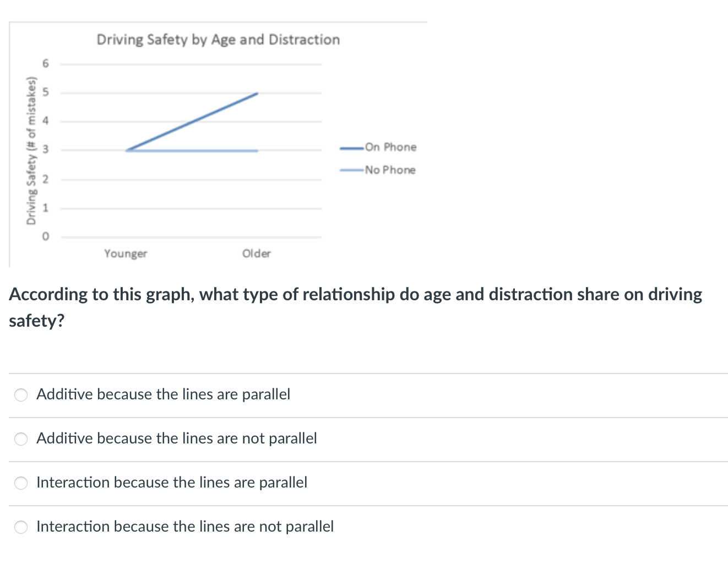Select the 'Additive because the lines are not parallel' option
Screen dimensions: 728x563
point(20,439)
